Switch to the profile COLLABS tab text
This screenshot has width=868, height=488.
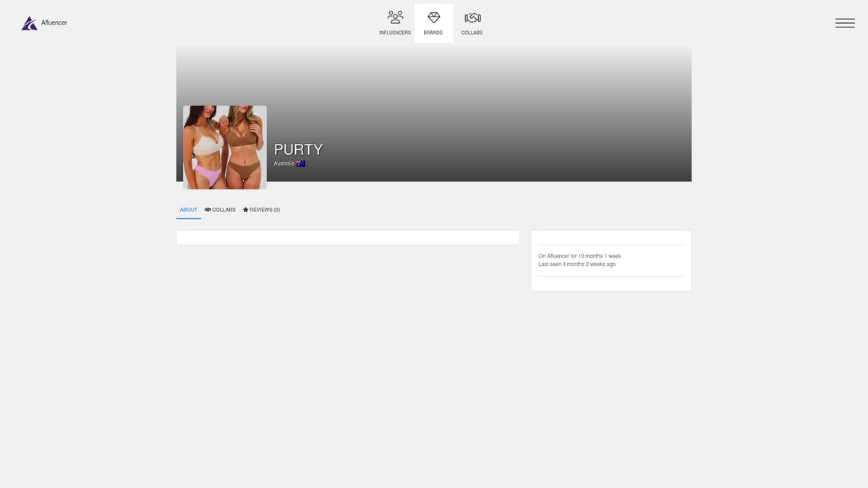tap(224, 210)
